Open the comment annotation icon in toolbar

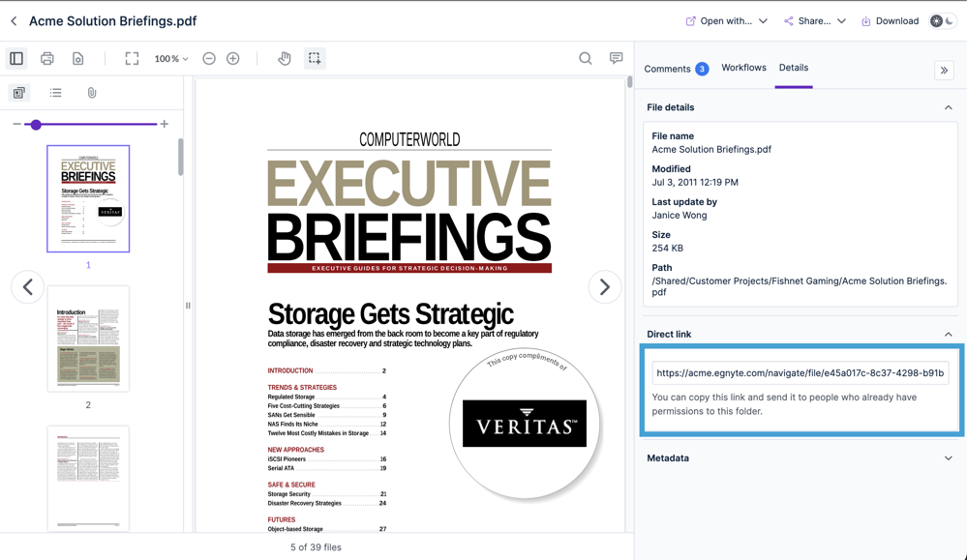[x=616, y=59]
